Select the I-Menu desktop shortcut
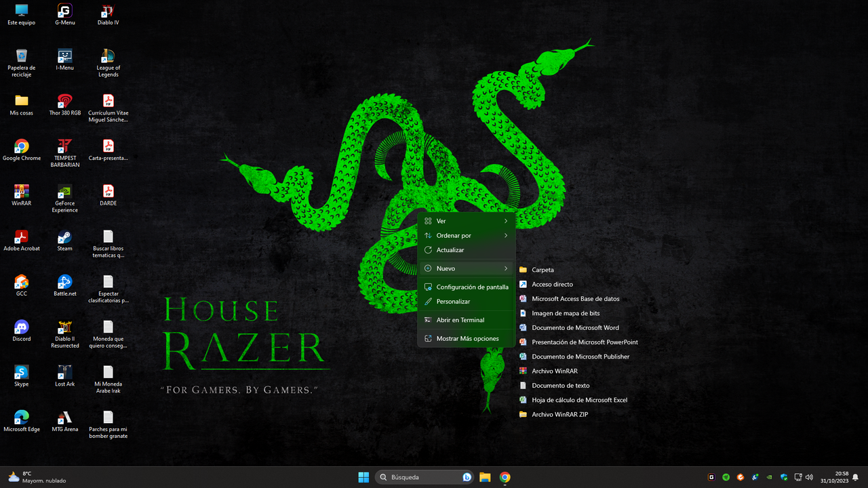 click(x=65, y=60)
